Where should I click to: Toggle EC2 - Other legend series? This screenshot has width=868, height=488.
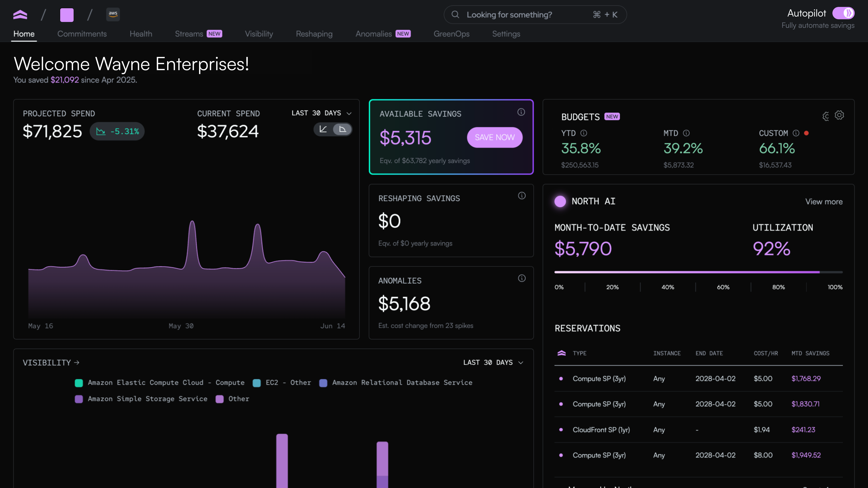tap(282, 383)
